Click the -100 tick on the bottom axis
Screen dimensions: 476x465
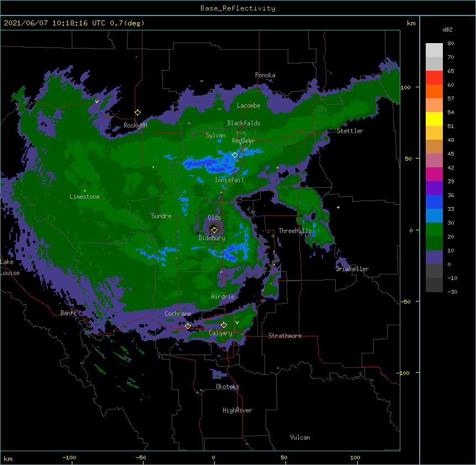[69, 457]
